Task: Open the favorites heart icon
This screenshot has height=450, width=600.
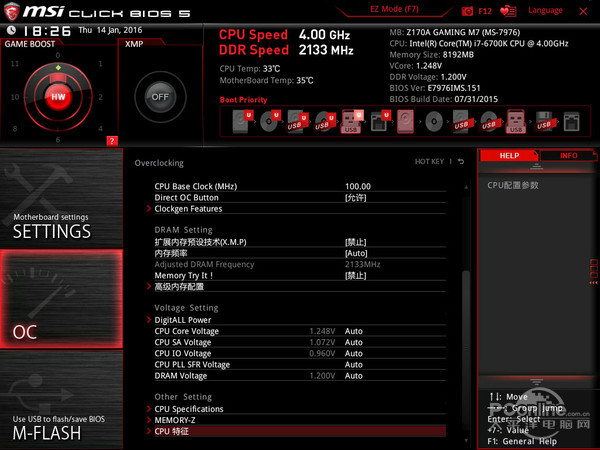Action: pyautogui.click(x=508, y=11)
